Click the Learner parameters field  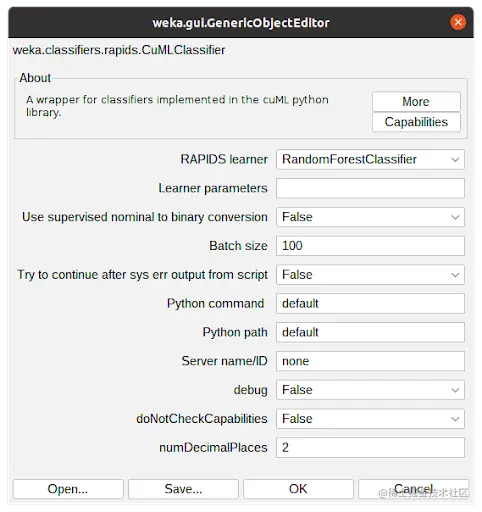[370, 188]
